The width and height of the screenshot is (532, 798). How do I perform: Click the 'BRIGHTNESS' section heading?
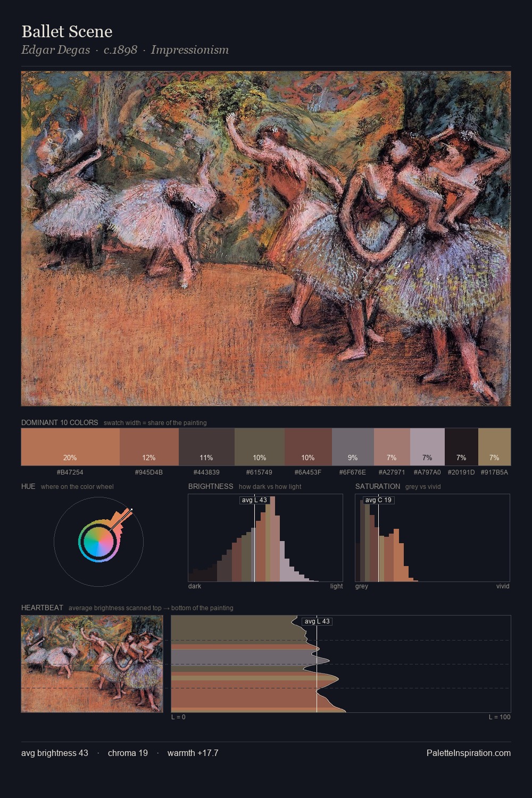[x=211, y=486]
